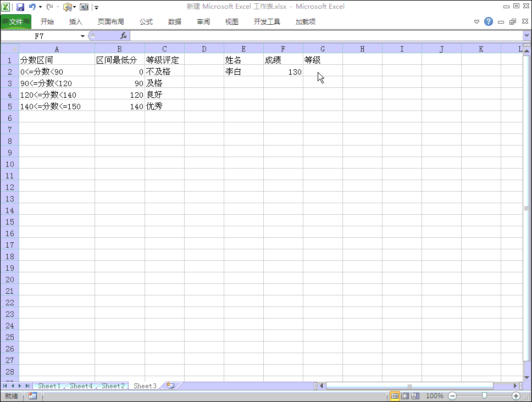The image size is (532, 402).
Task: Minimize the workbook window inside Excel
Action: click(501, 22)
